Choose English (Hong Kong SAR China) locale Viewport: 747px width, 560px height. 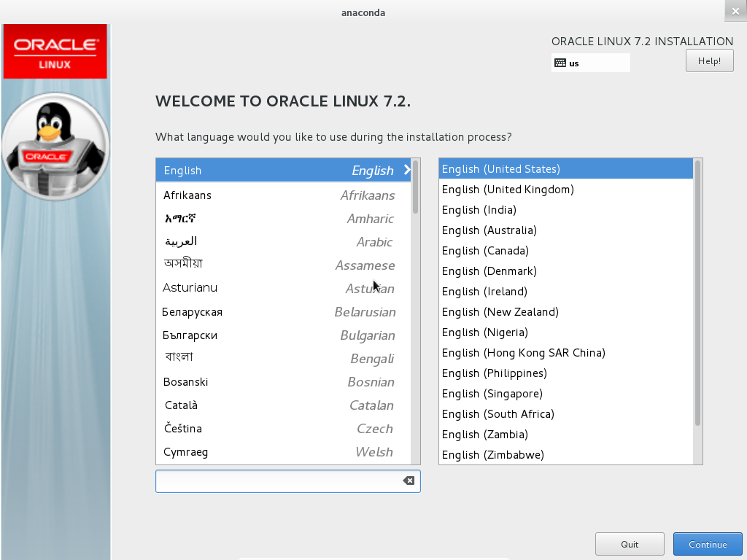coord(566,353)
